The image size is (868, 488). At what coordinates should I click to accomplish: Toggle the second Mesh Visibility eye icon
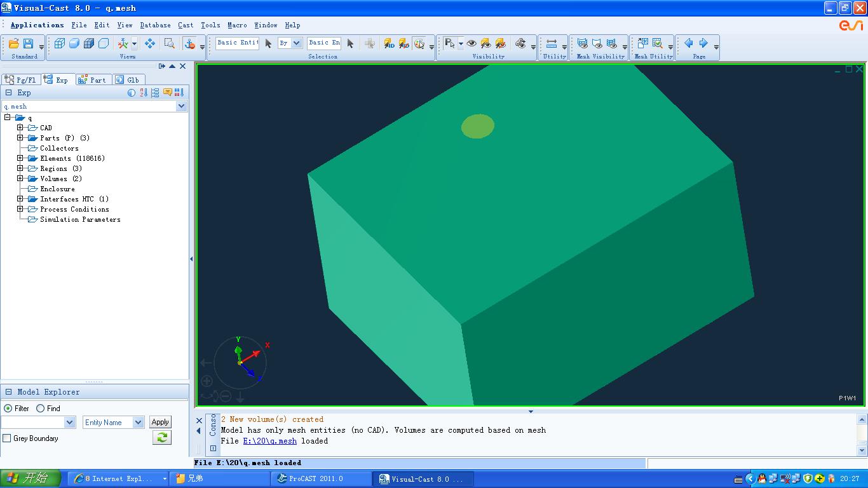(x=597, y=43)
